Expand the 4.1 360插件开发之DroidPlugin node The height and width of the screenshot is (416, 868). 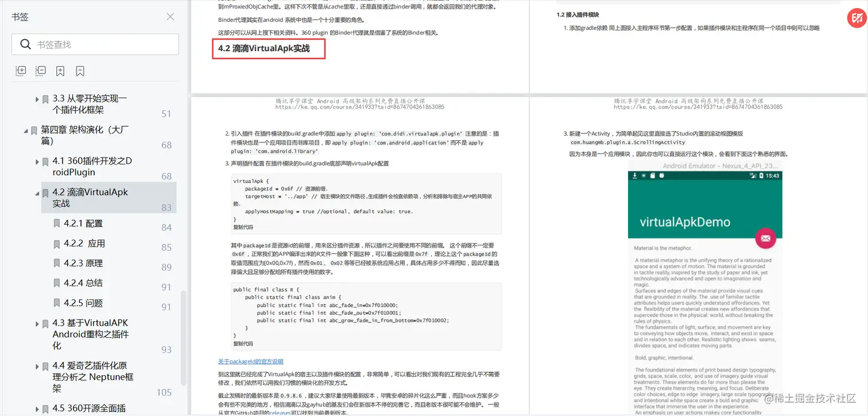click(37, 161)
